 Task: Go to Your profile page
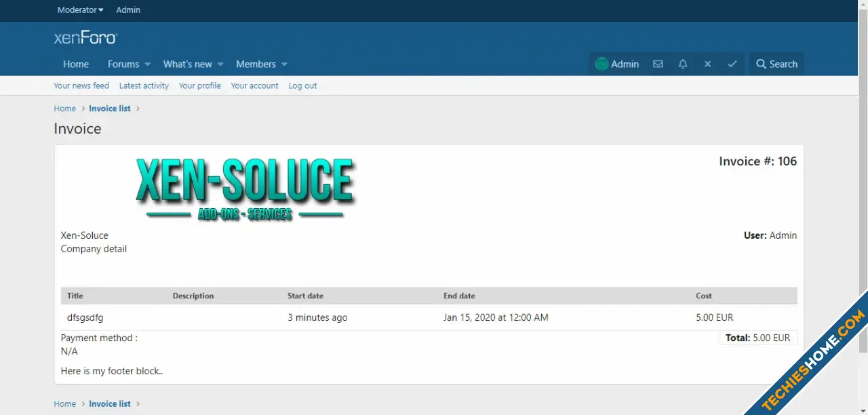200,86
